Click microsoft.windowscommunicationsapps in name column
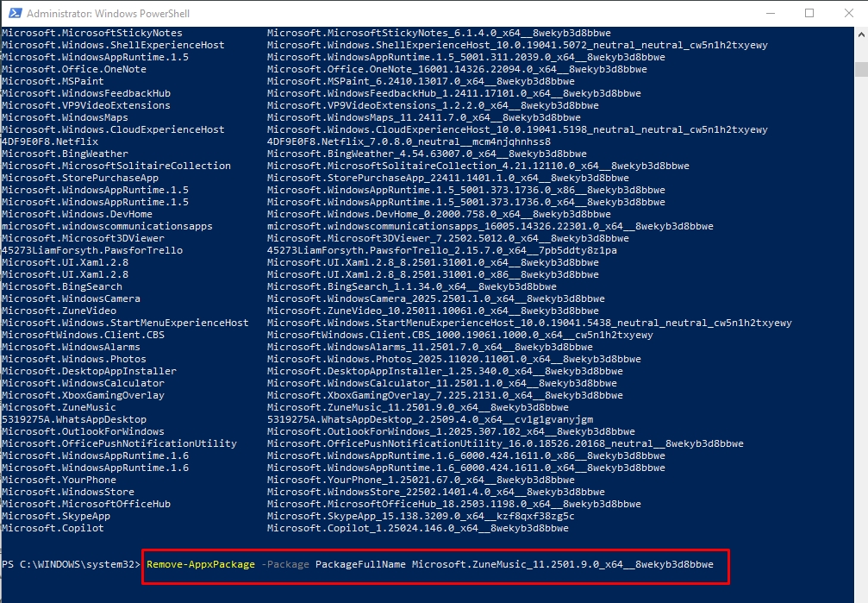 point(107,226)
